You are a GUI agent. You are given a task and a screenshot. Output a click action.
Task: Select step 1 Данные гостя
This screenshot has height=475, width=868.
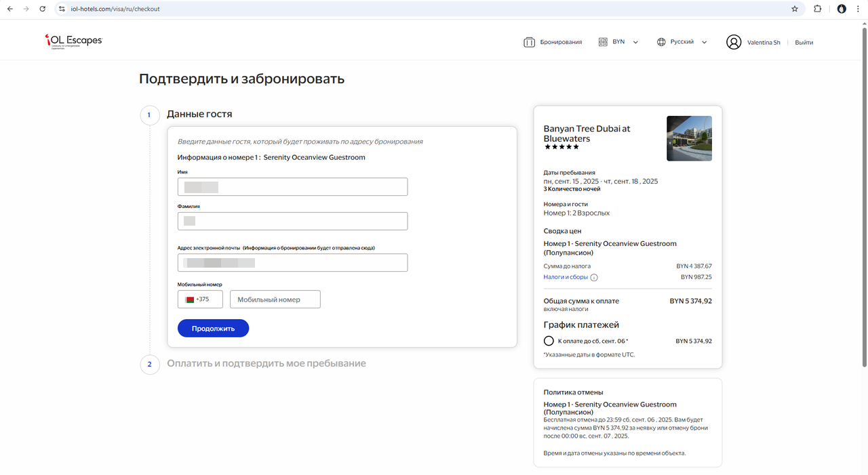(x=199, y=115)
